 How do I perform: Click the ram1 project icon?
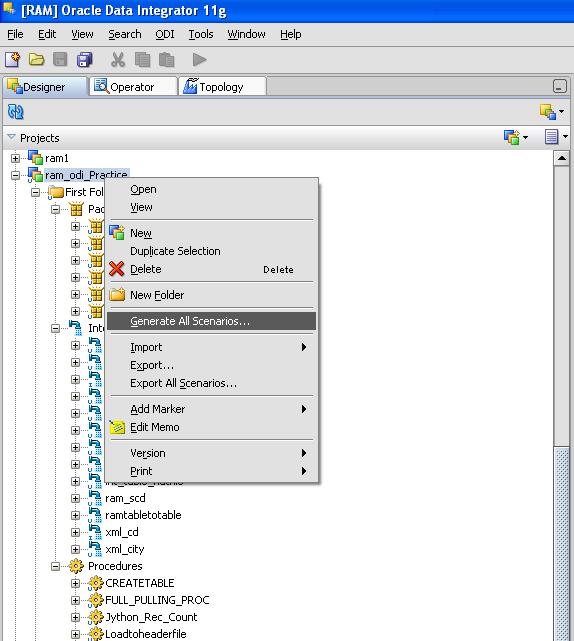coord(35,158)
